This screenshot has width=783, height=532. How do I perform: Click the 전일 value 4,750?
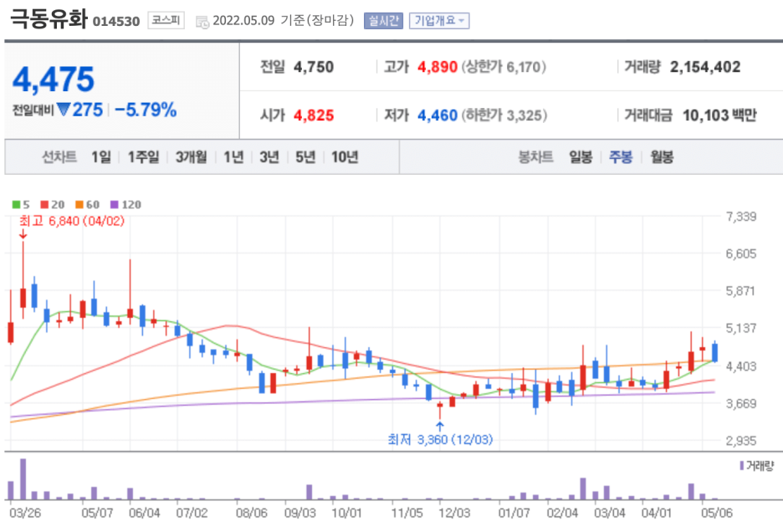click(x=314, y=67)
